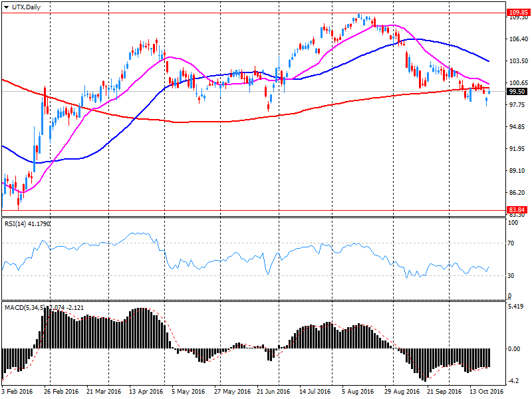
Task: Click the 86.20 price scale value
Action: coord(519,193)
